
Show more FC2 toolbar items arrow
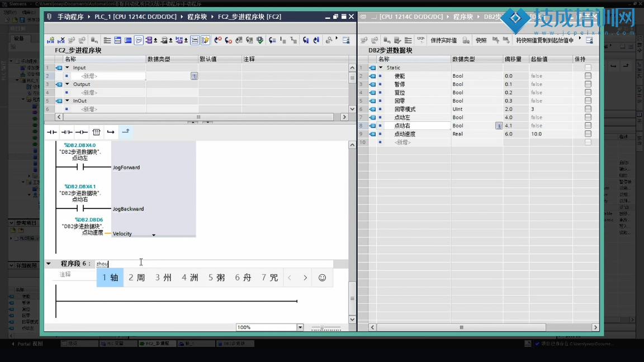click(x=337, y=39)
